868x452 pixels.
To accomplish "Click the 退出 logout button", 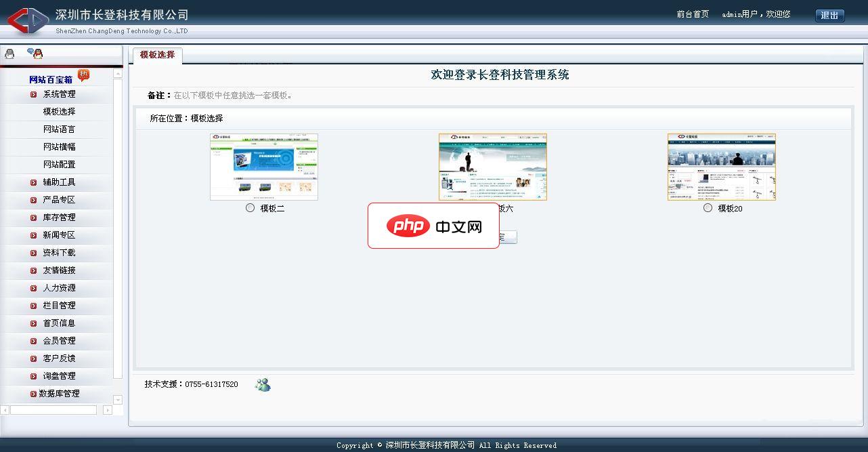I will pos(829,16).
